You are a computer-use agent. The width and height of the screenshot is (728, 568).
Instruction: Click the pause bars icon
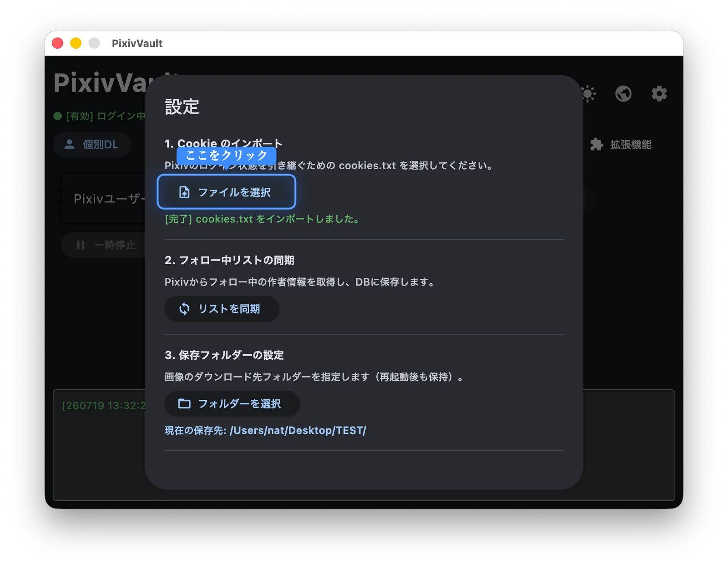(x=81, y=245)
